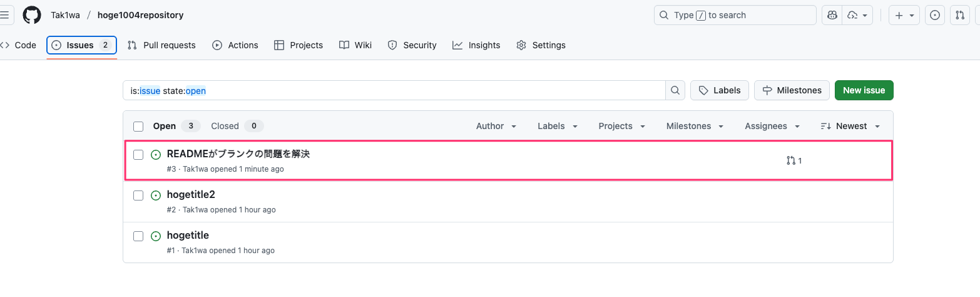Open the READMEがブランクの問題を解決 issue
Screen dimensions: 980x297
click(x=238, y=154)
